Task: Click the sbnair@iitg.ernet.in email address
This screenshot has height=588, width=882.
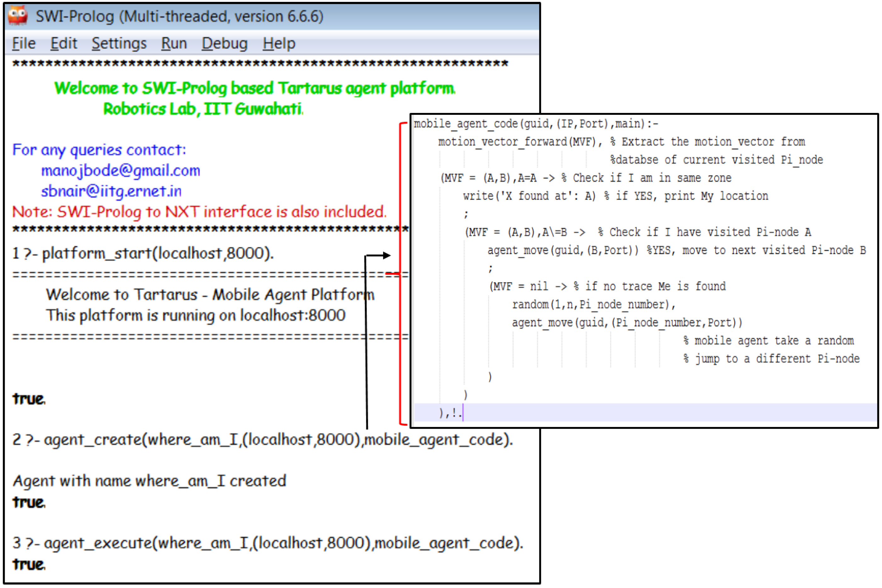Action: click(x=111, y=192)
